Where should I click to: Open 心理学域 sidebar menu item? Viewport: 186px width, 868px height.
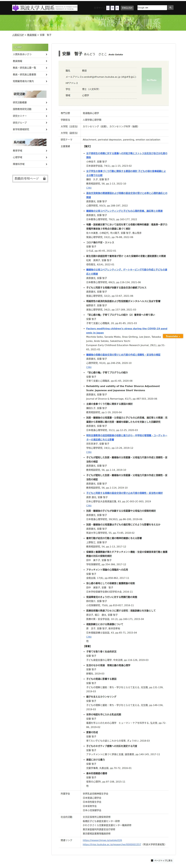pyautogui.click(x=30, y=157)
